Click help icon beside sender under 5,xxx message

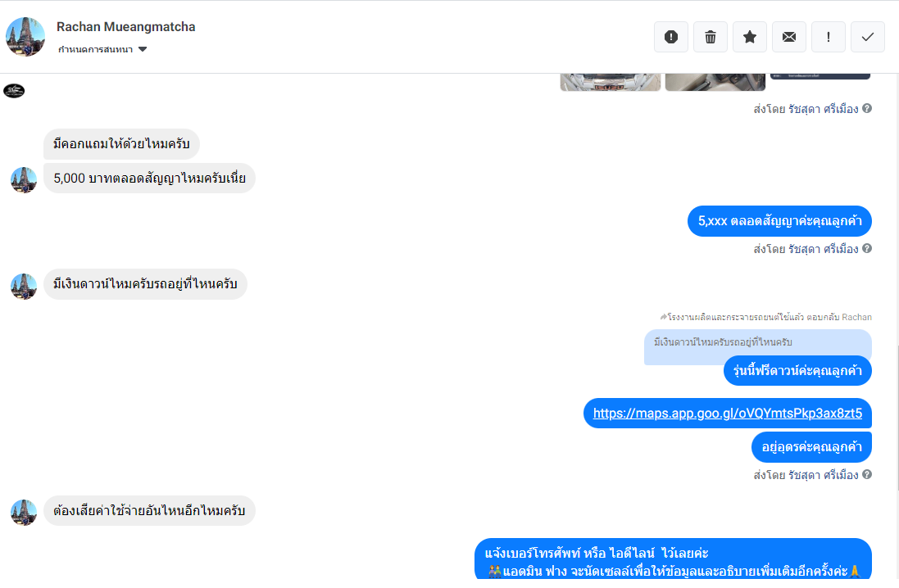pos(867,248)
